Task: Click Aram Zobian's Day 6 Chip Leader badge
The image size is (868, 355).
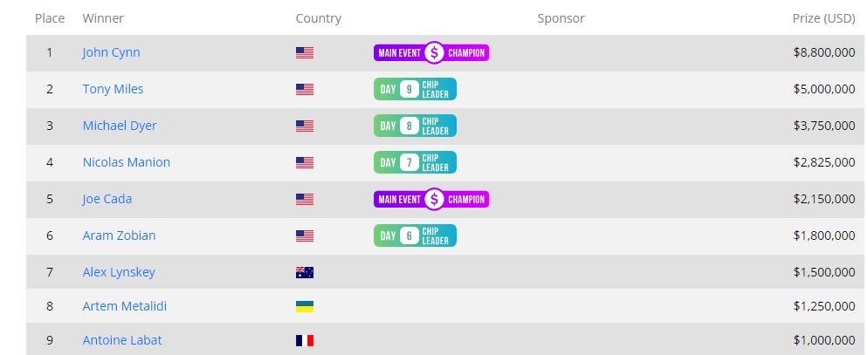Action: [415, 236]
